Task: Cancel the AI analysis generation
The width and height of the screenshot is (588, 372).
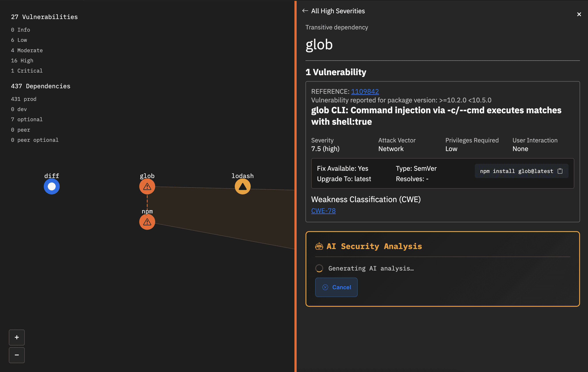Action: (x=336, y=287)
